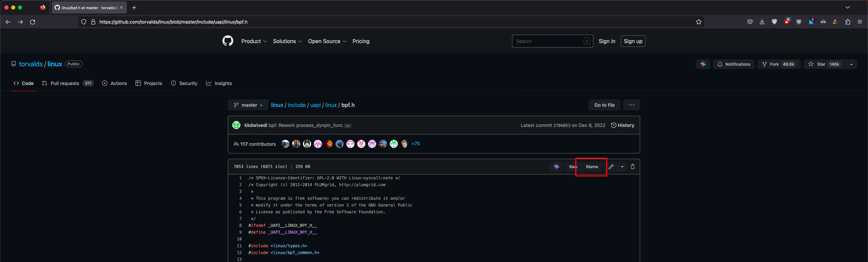
Task: Expand the Solutions menu
Action: click(x=287, y=41)
